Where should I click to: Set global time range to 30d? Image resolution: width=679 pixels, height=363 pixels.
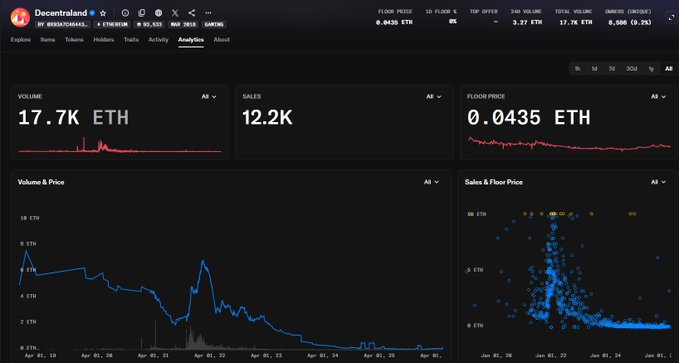coord(631,68)
